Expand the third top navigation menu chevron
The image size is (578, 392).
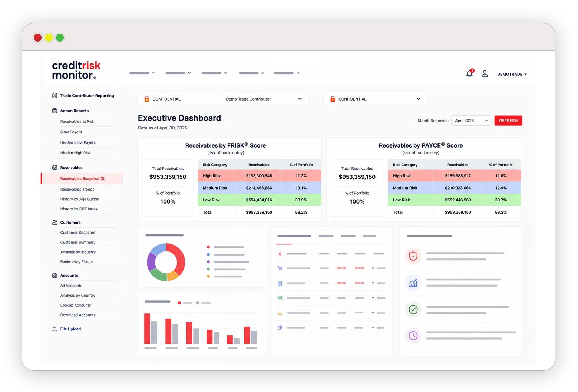coord(225,73)
